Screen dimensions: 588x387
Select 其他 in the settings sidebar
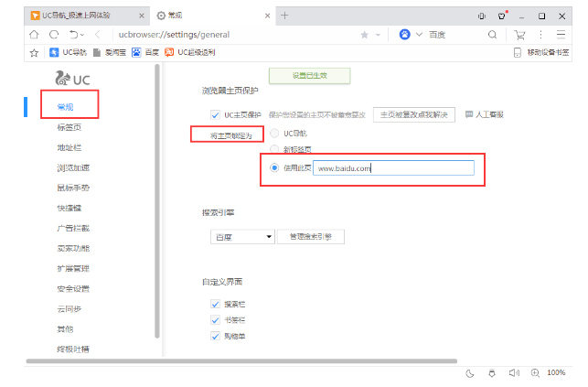[65, 329]
